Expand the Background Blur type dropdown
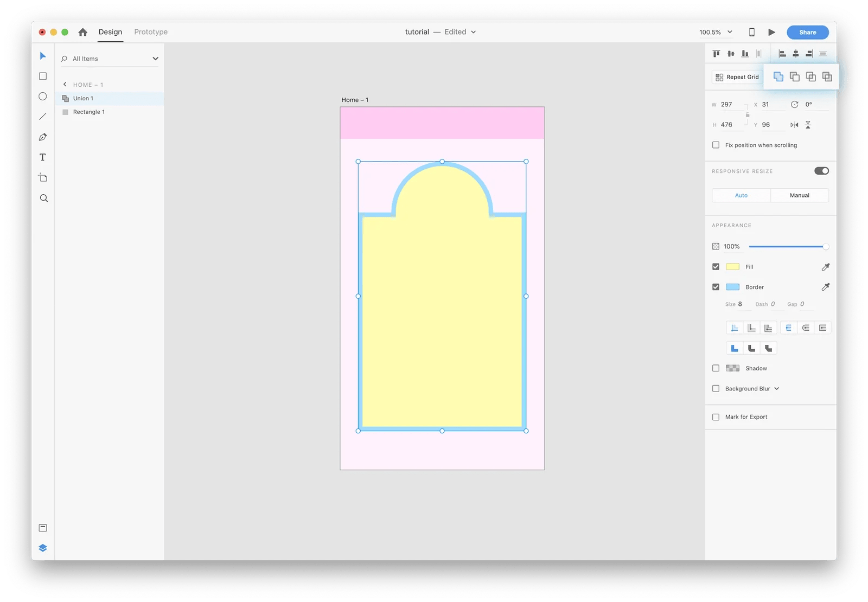The width and height of the screenshot is (868, 602). [777, 388]
